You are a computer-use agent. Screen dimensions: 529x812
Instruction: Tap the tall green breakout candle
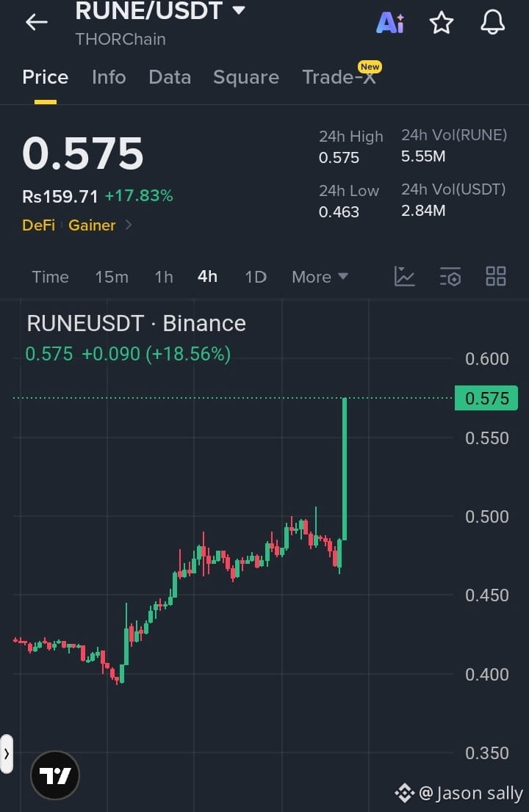[344, 469]
